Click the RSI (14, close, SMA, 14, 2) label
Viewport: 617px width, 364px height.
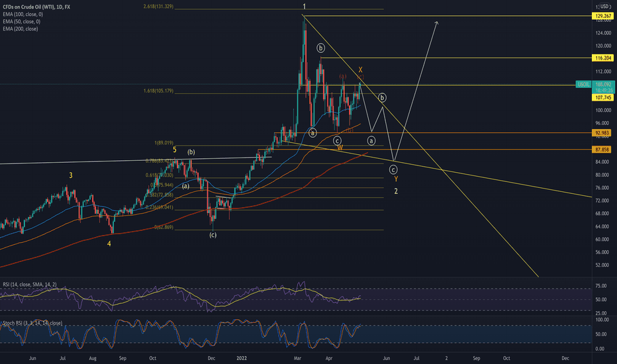click(30, 284)
